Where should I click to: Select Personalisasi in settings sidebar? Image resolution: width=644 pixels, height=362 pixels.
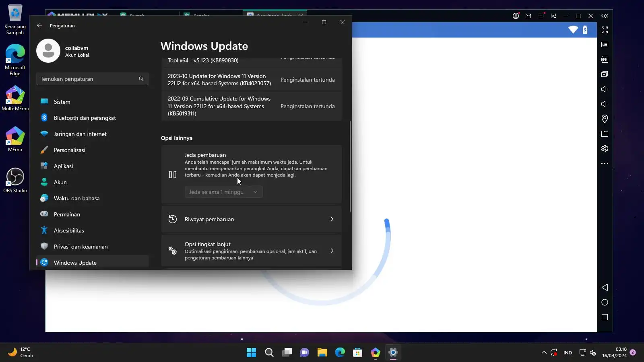pyautogui.click(x=92, y=150)
